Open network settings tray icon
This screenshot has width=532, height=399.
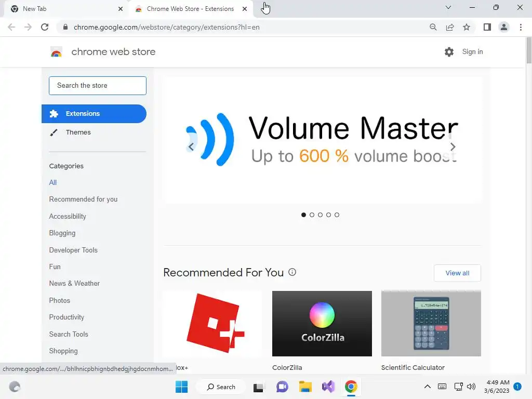(458, 387)
